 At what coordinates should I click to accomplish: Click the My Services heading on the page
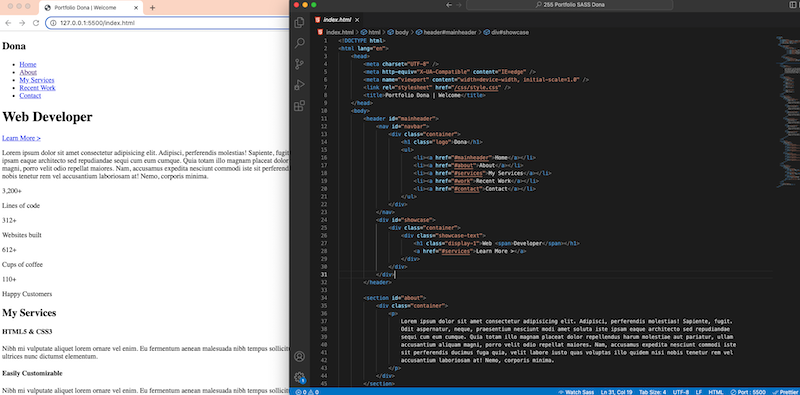tap(29, 313)
